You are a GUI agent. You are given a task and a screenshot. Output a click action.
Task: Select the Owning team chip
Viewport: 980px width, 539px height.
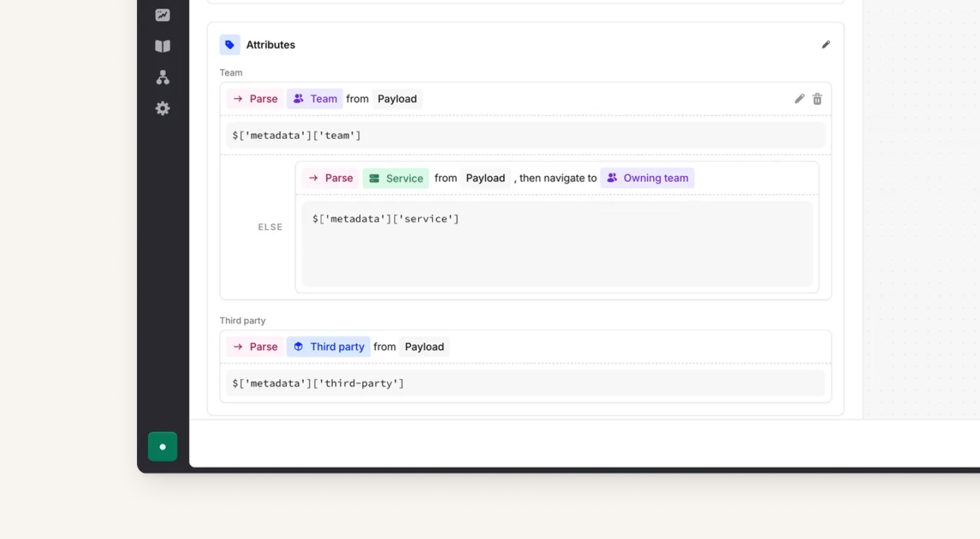[647, 178]
